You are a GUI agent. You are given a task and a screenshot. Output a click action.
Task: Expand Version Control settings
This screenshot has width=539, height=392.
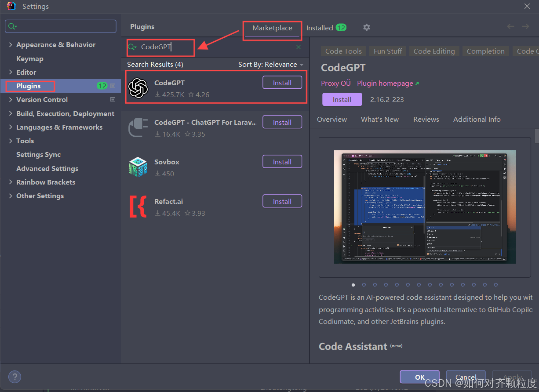tap(11, 100)
